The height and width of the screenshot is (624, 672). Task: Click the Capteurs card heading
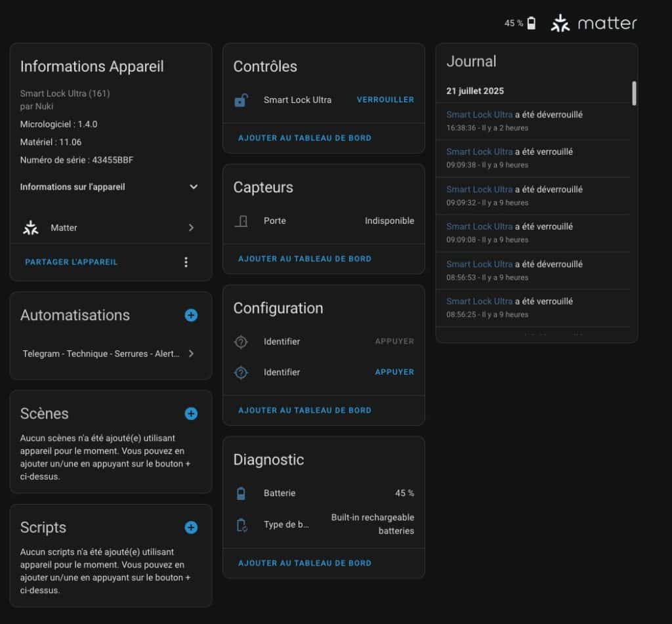click(263, 187)
